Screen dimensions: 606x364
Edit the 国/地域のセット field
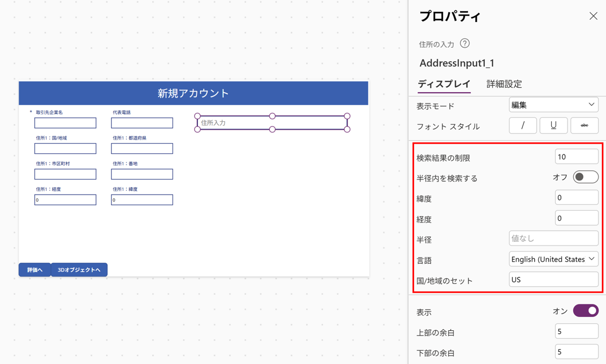[x=553, y=280]
